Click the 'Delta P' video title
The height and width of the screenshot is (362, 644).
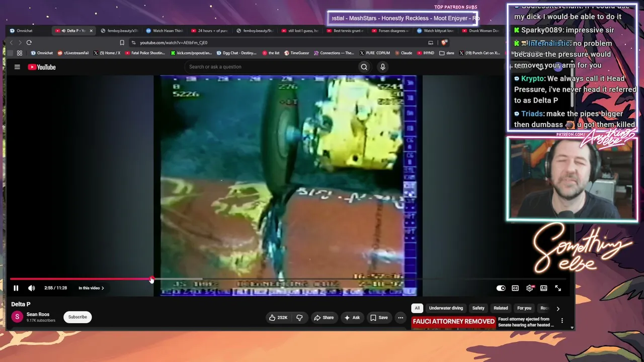[x=21, y=304]
